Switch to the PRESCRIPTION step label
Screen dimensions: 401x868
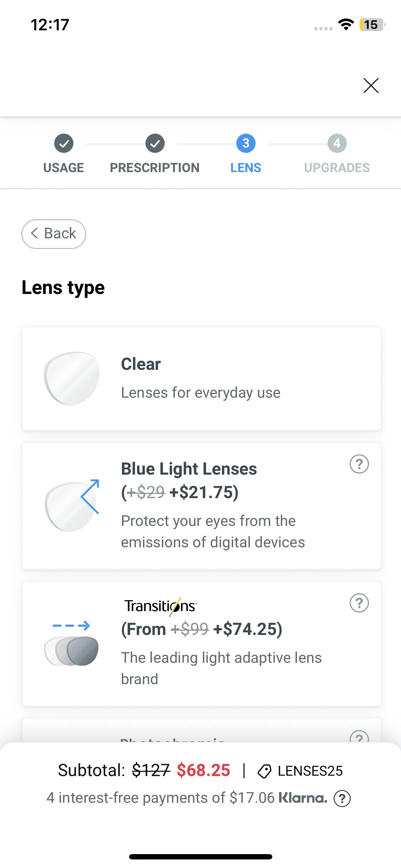(155, 168)
